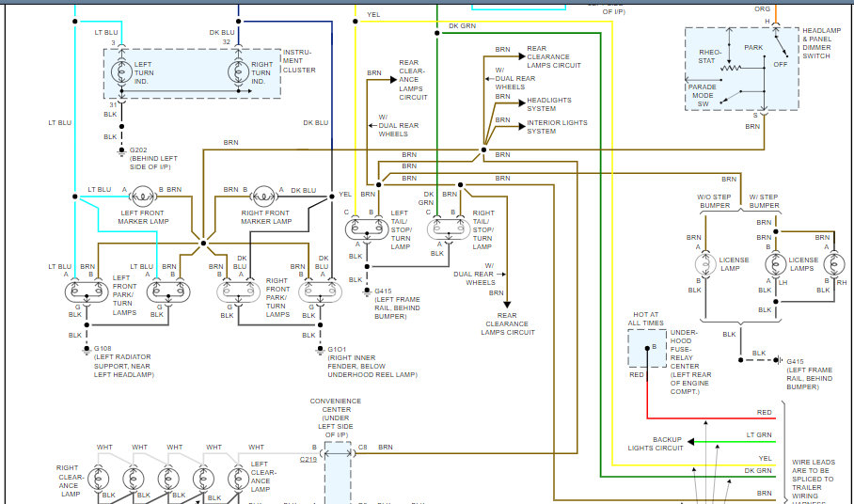Screen dimensions: 854x504
Task: Click the Interior Lights System label
Action: click(557, 127)
